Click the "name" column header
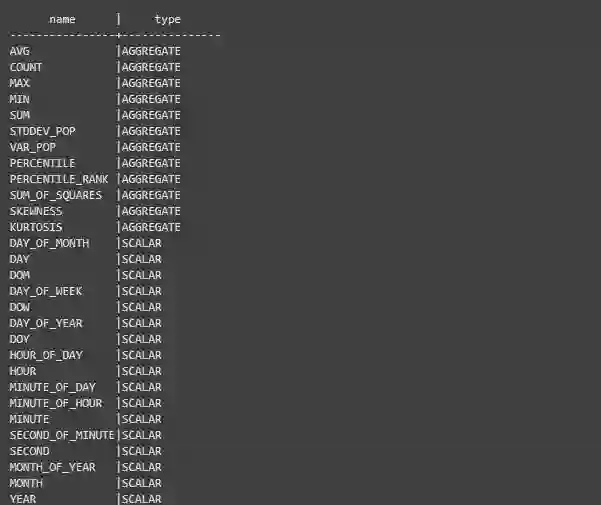Image resolution: width=601 pixels, height=505 pixels. click(x=62, y=19)
